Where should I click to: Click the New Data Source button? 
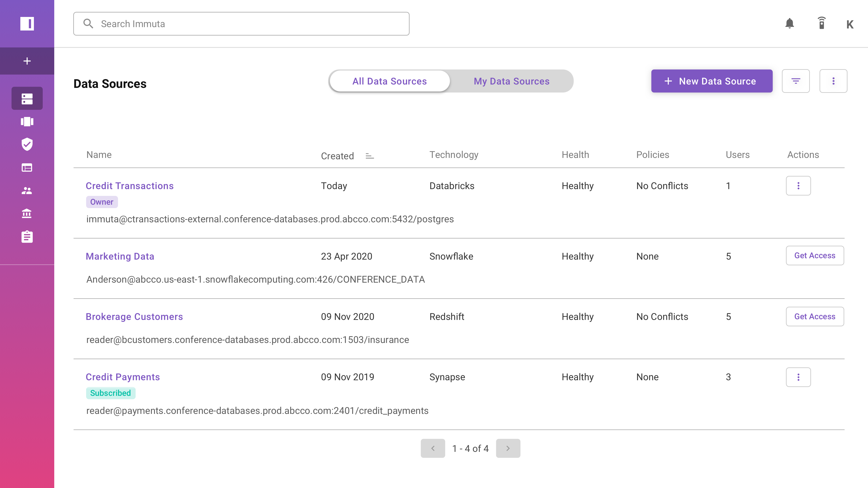pyautogui.click(x=712, y=81)
